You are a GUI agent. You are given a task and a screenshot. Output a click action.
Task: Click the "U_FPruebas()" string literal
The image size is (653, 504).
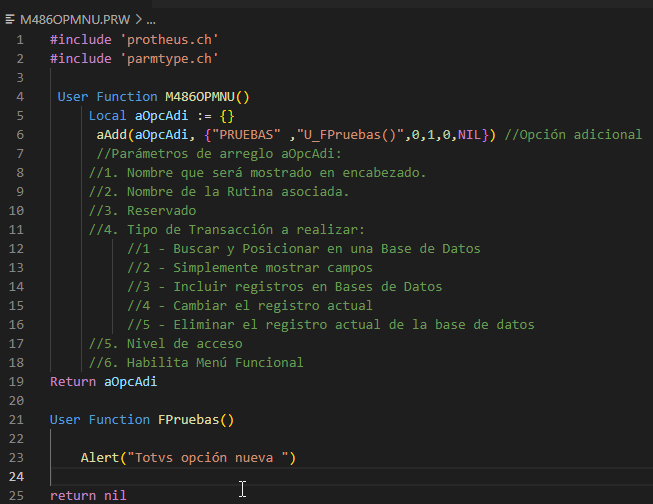350,135
